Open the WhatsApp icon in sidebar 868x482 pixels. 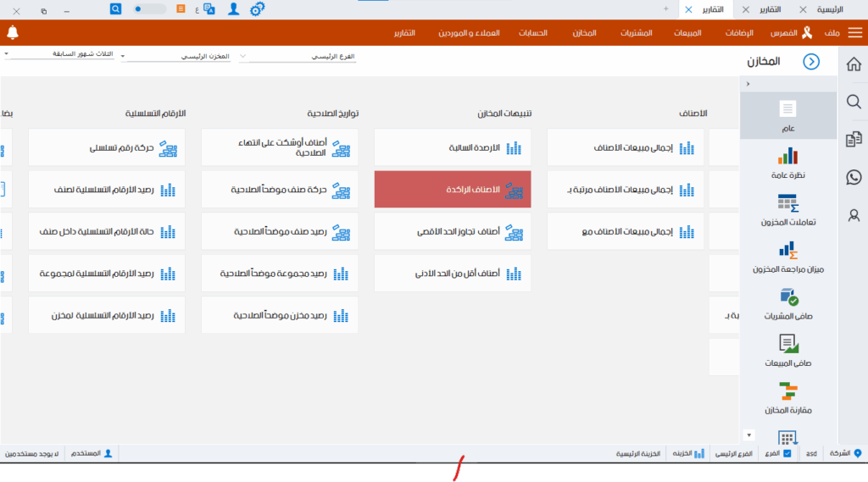(854, 177)
